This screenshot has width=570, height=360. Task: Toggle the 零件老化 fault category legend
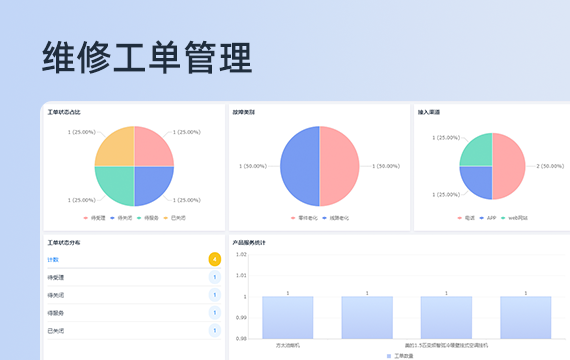tap(304, 218)
